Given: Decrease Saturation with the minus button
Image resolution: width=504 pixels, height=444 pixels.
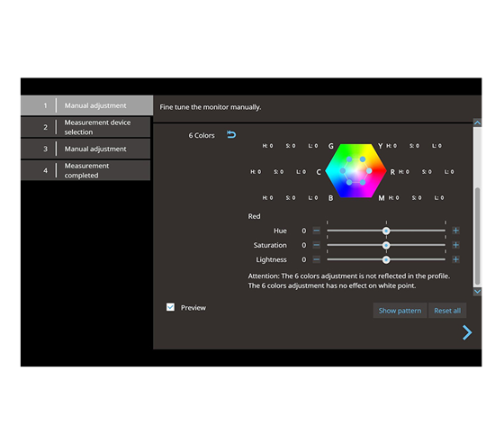Looking at the screenshot, I should 316,245.
